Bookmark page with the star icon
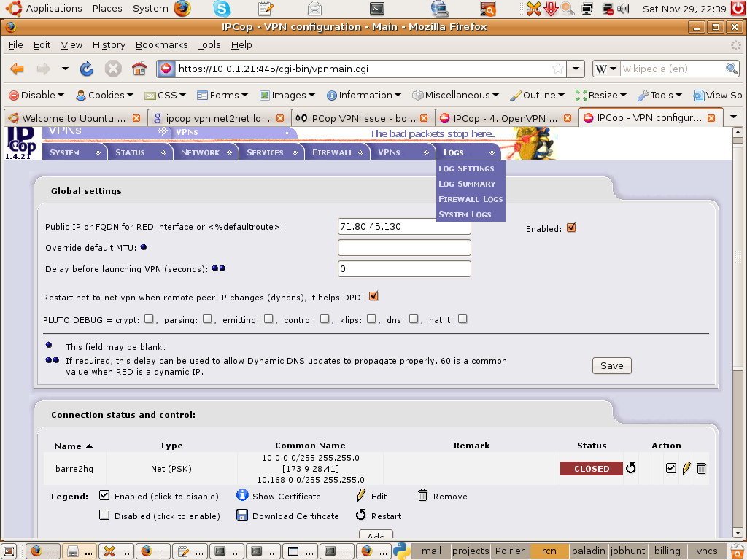This screenshot has height=560, width=747. [x=558, y=69]
